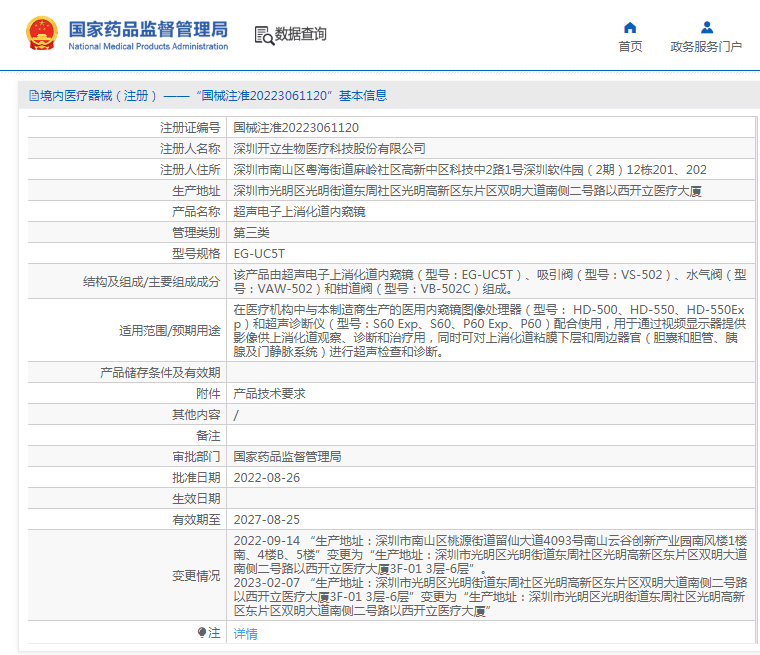Click the 注册证编号 row label
760x655 pixels.
click(x=190, y=128)
